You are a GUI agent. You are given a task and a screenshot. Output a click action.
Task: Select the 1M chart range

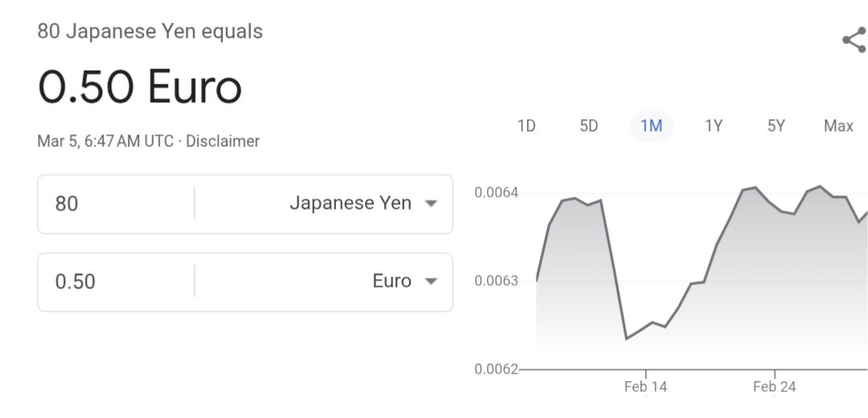[652, 126]
